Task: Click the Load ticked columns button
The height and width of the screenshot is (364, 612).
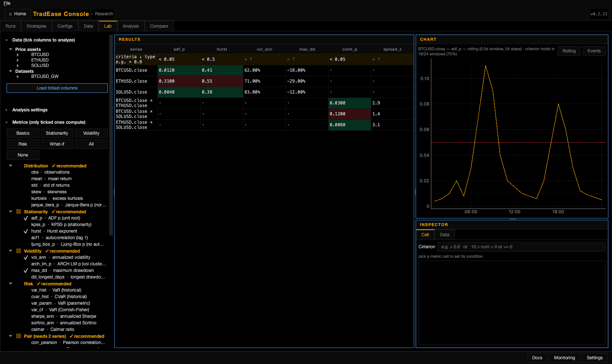Action: coord(57,88)
